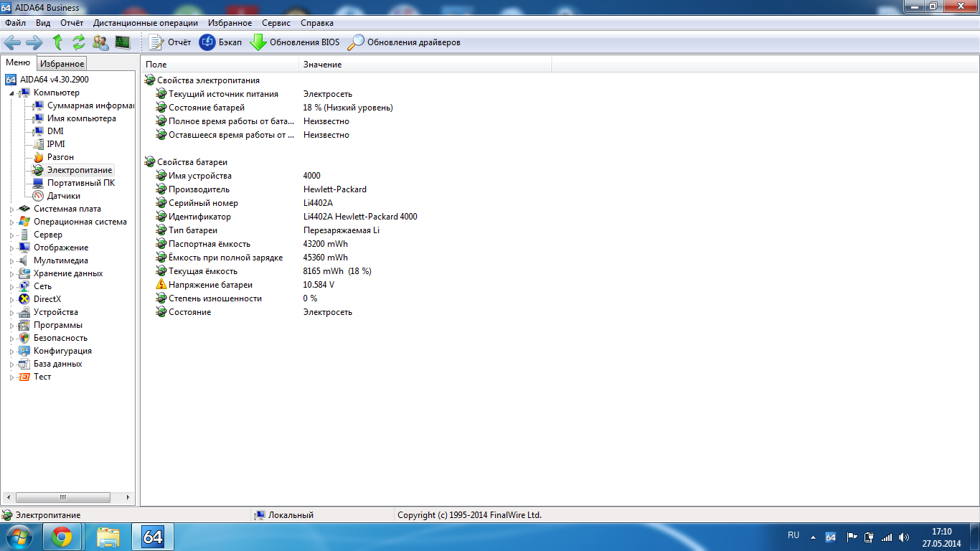Open the Вид menu
The width and height of the screenshot is (980, 551).
[43, 23]
